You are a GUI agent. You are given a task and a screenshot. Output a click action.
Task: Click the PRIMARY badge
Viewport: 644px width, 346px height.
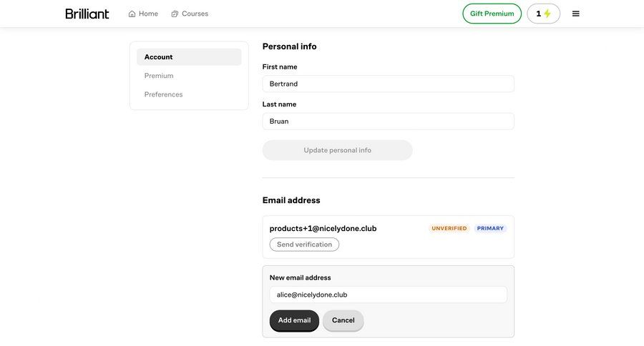tap(491, 229)
